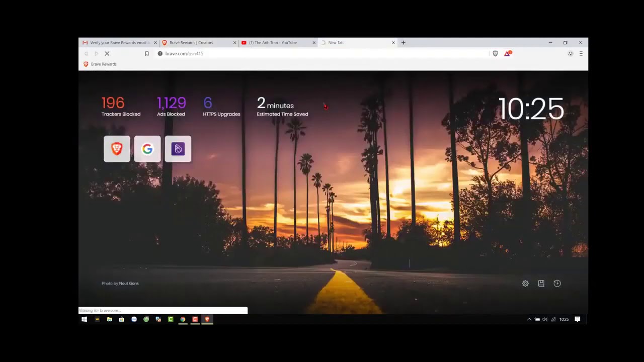The image size is (644, 362).
Task: Click the 10:25 clock on new tab page
Action: [531, 109]
